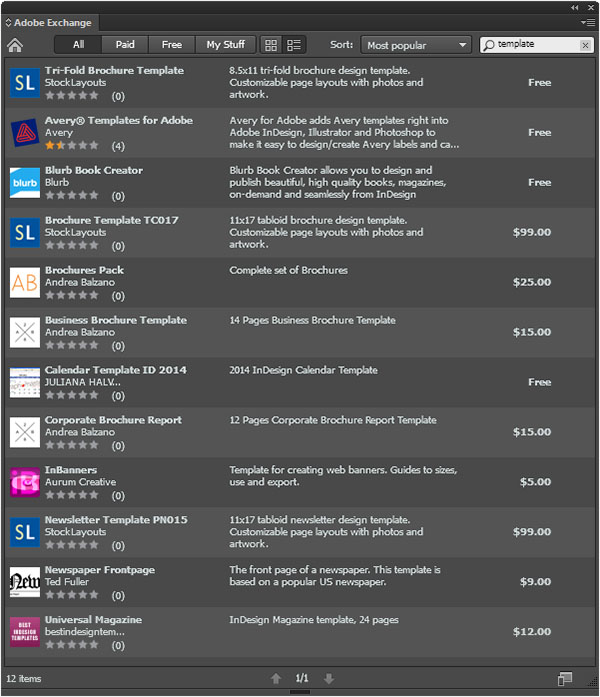Open Brochures Pack title

coord(84,270)
